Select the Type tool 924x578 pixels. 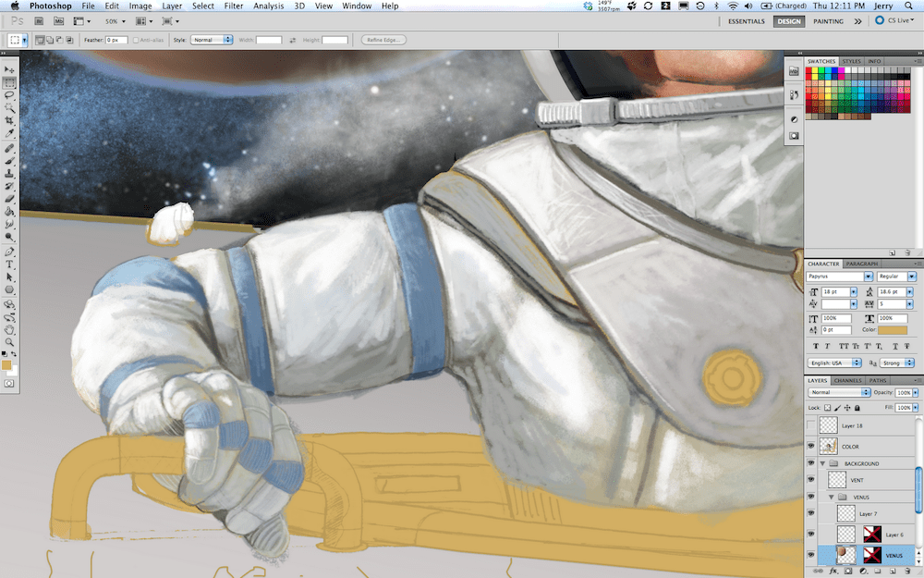tap(9, 264)
